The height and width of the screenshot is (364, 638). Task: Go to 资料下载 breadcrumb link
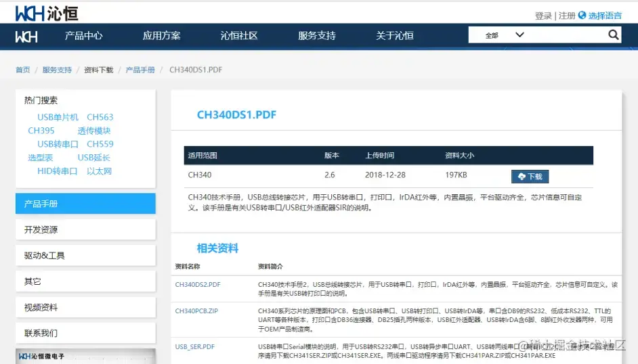click(x=98, y=70)
